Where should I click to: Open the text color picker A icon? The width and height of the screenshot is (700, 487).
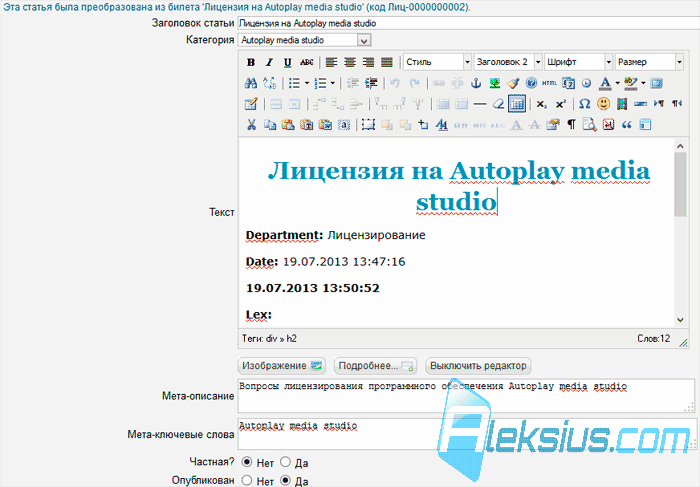(x=605, y=83)
